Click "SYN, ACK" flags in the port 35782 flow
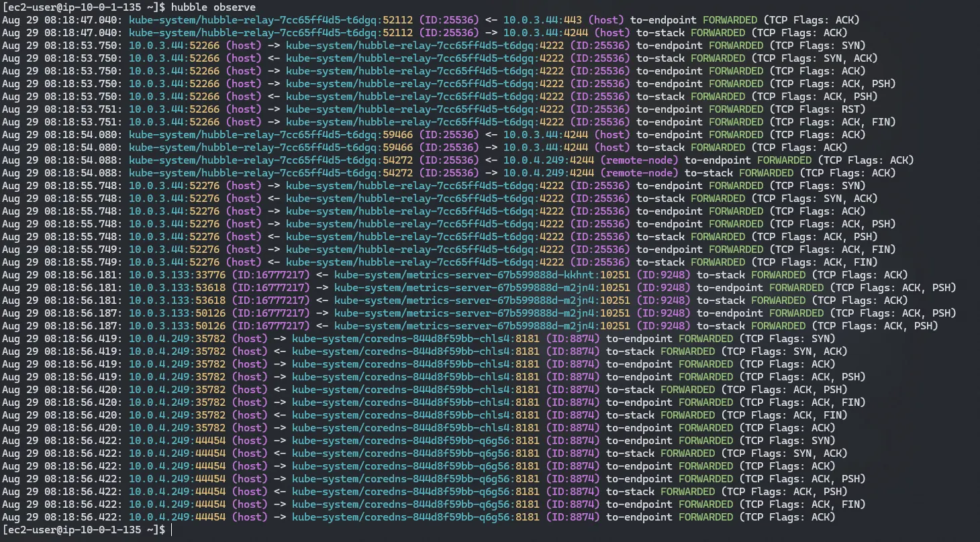The height and width of the screenshot is (542, 980). pos(816,351)
